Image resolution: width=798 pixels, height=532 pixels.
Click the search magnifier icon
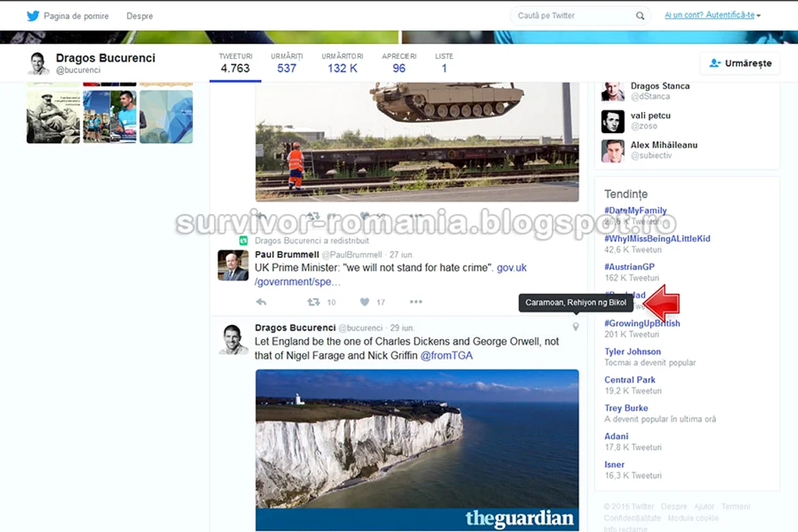640,16
